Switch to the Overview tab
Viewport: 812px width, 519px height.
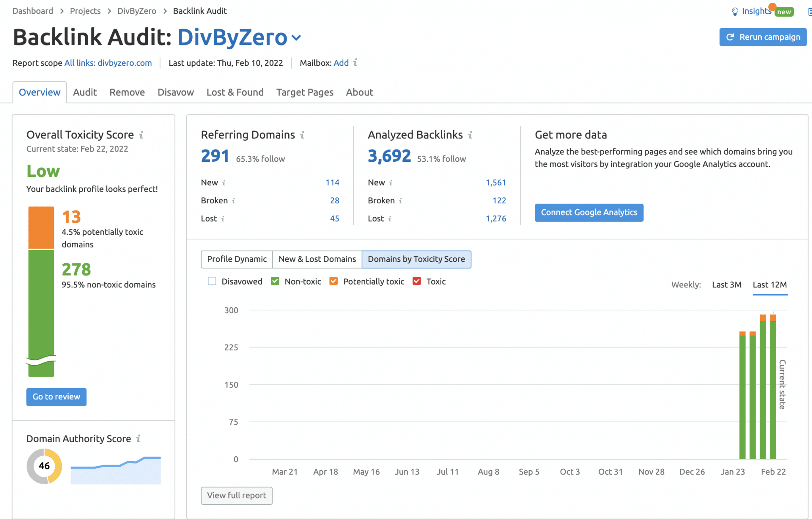click(x=40, y=92)
